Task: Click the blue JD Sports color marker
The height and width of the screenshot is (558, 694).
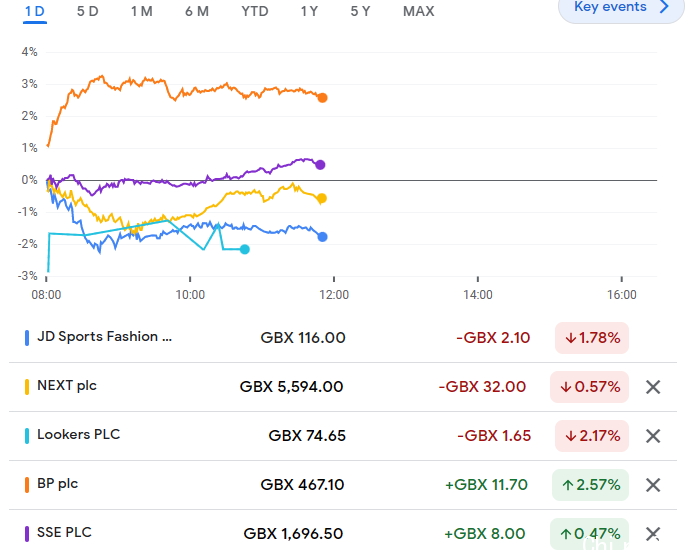Action: point(27,338)
